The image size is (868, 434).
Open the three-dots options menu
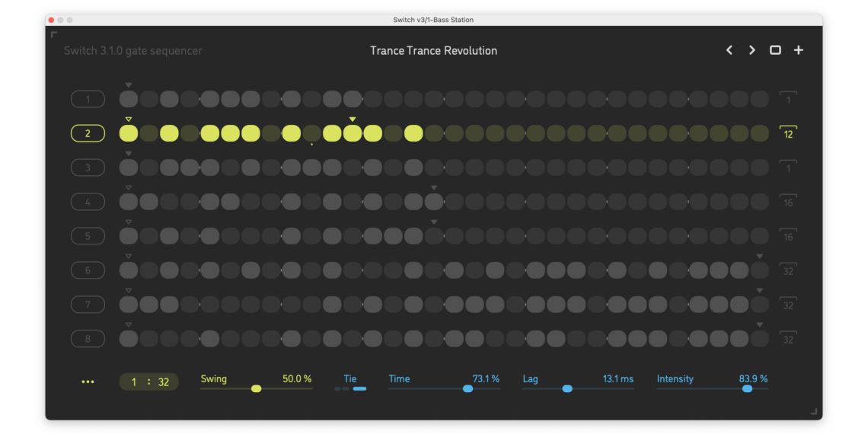click(88, 382)
